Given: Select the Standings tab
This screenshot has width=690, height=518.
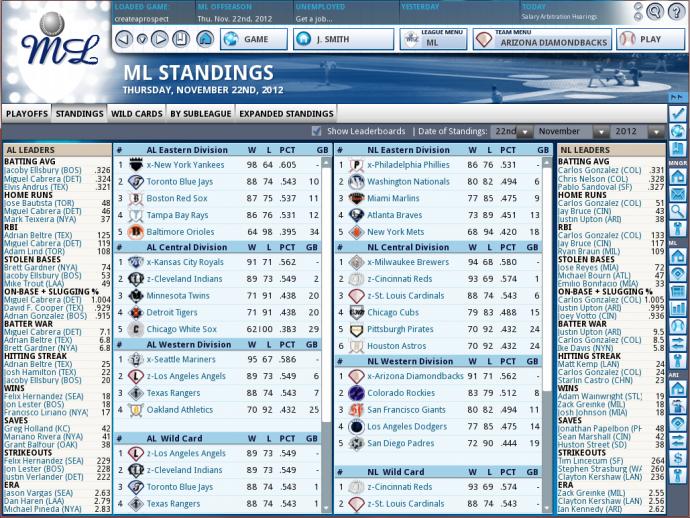Looking at the screenshot, I should 79,114.
